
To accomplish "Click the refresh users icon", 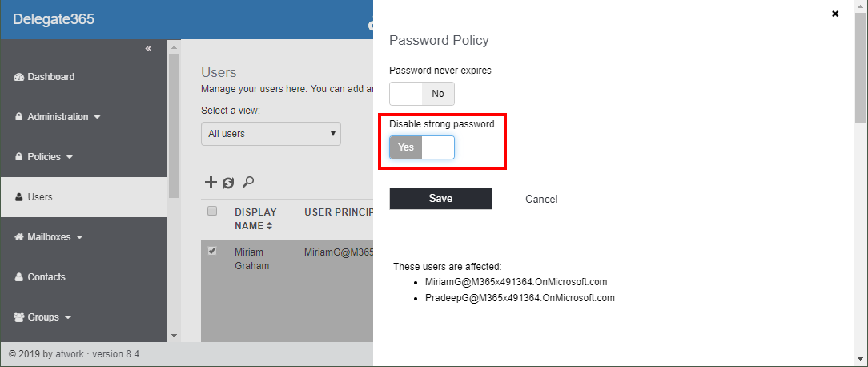I will pyautogui.click(x=228, y=183).
